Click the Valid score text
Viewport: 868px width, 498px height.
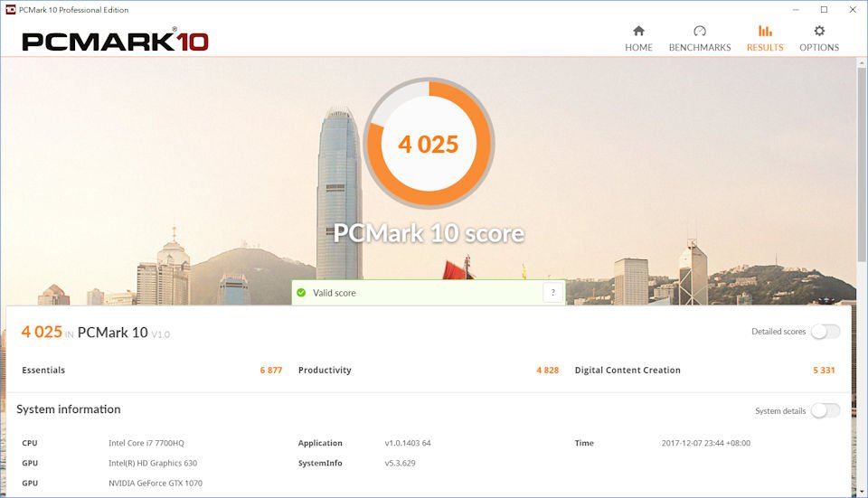[335, 293]
